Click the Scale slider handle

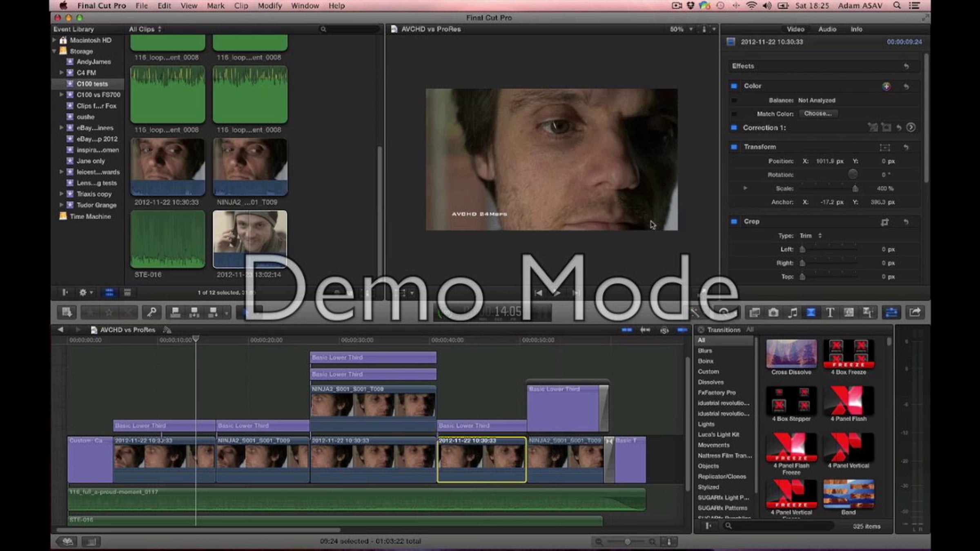(855, 189)
